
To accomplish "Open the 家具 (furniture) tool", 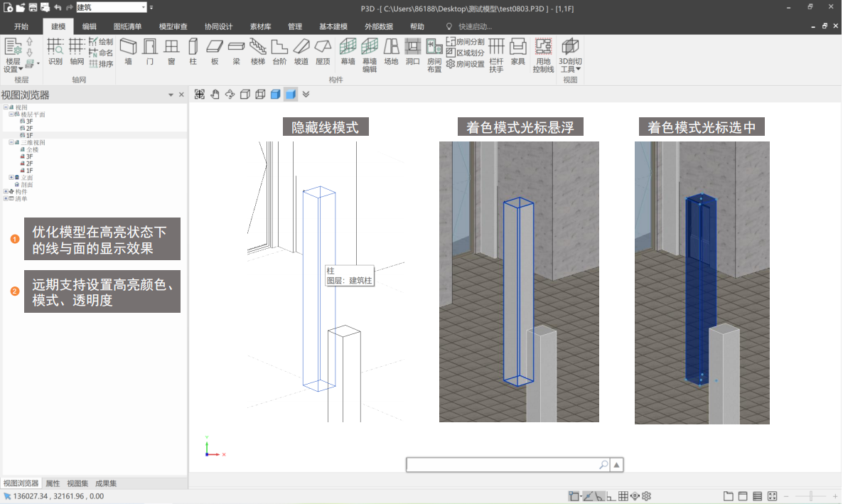I will tap(518, 52).
